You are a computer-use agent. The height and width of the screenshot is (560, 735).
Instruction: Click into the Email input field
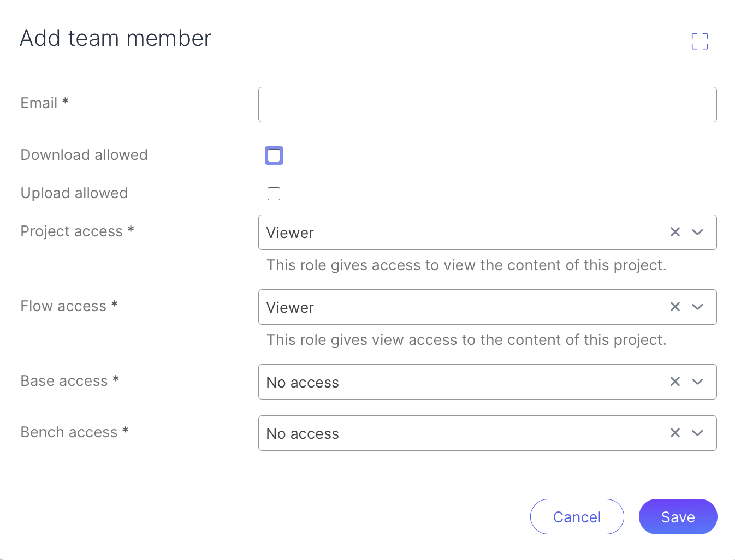(487, 104)
